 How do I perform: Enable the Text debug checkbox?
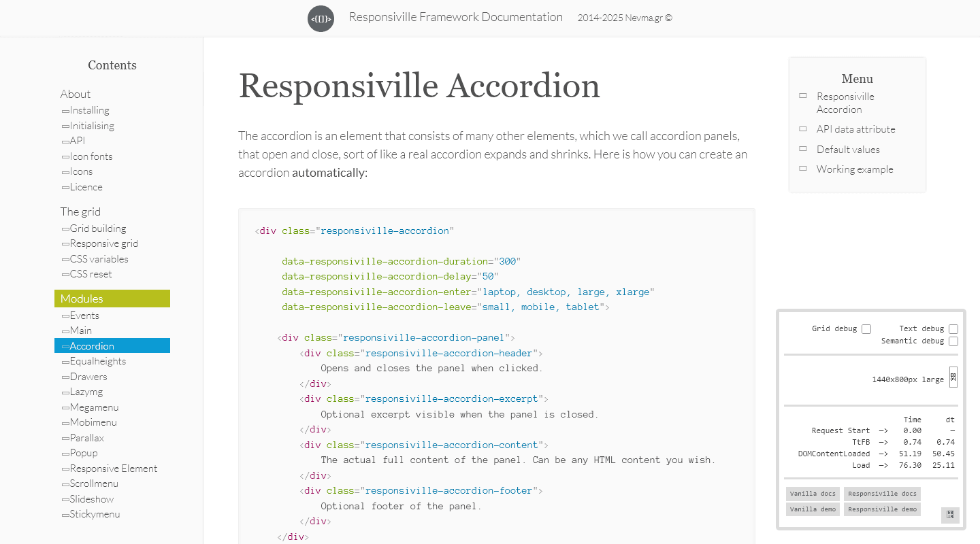pyautogui.click(x=953, y=329)
